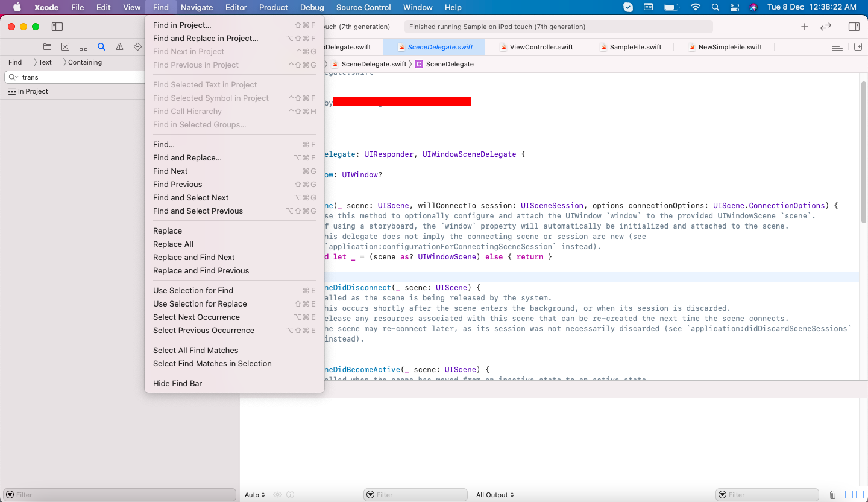Switch to the ViewController.swift tab
This screenshot has width=868, height=502.
(x=535, y=47)
